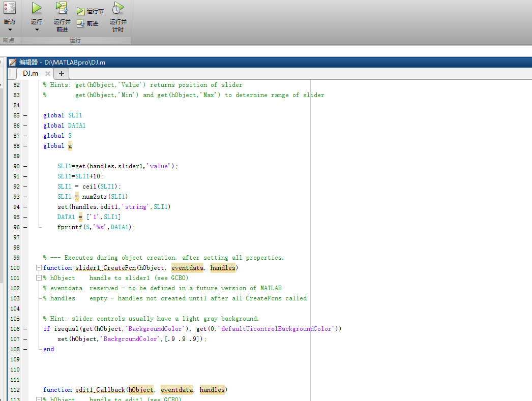Screen dimensions: 532x401
Task: Run the script with the 运行 icon
Action: tap(36, 8)
